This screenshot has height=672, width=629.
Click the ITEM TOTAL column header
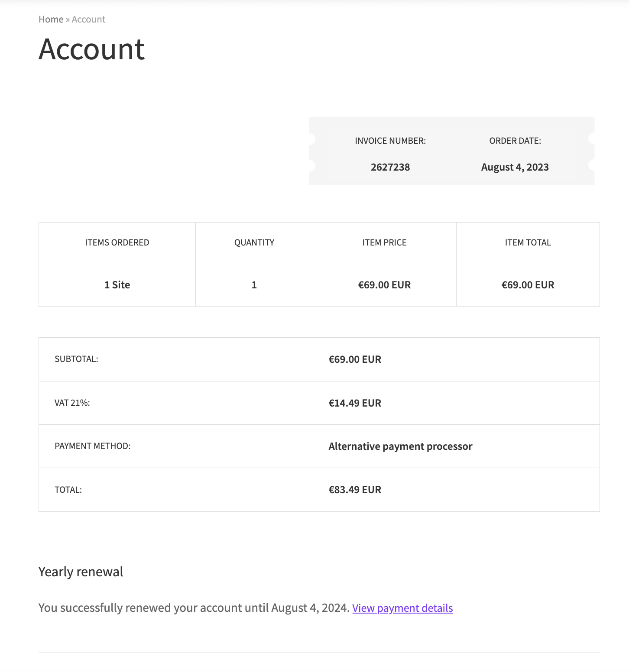point(528,242)
